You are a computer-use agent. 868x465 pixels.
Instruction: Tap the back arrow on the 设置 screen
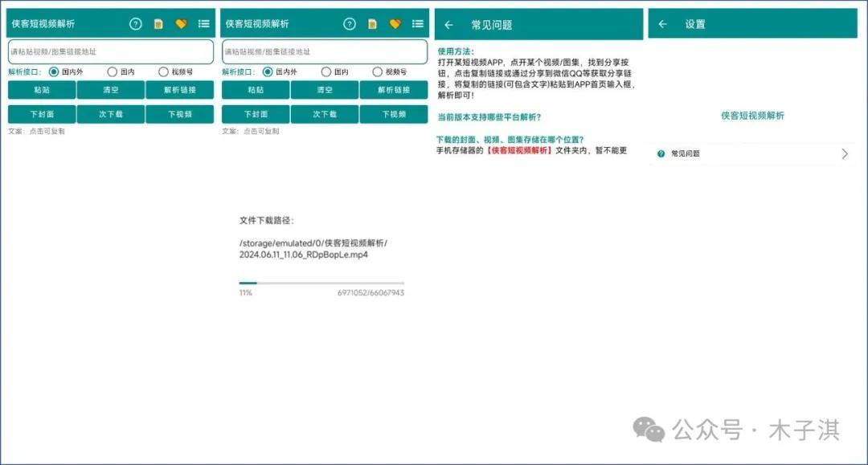coord(663,24)
